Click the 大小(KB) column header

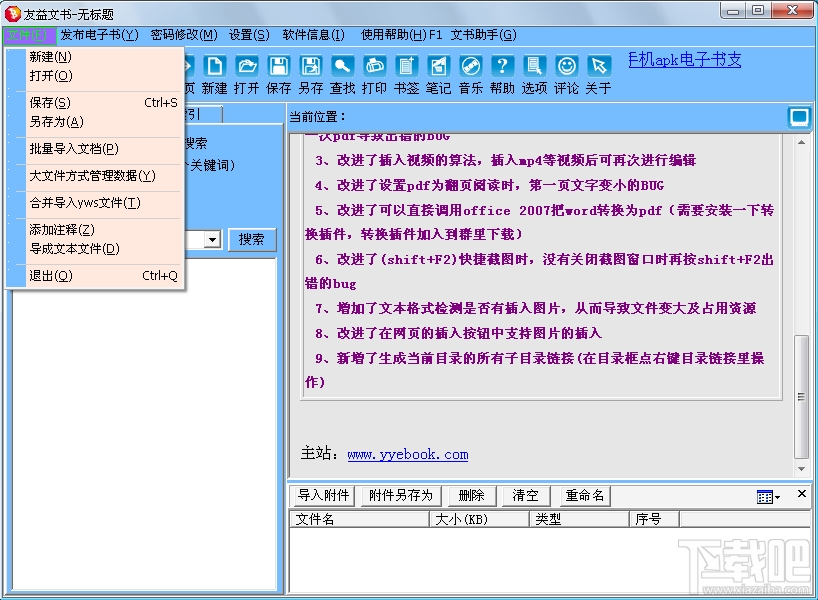click(x=479, y=519)
